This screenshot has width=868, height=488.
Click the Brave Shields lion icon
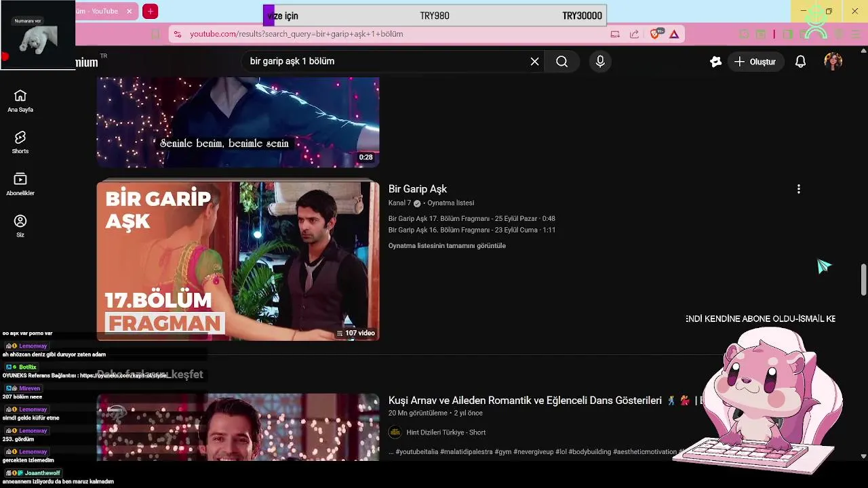[655, 34]
